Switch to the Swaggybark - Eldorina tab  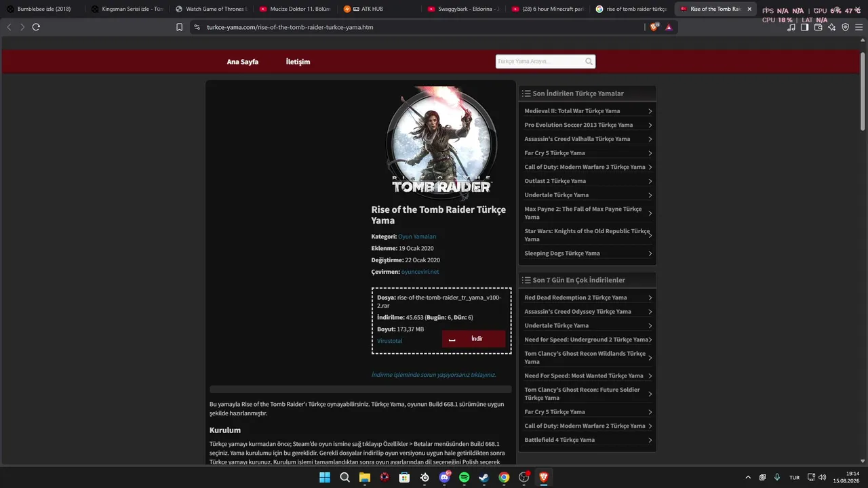point(464,9)
